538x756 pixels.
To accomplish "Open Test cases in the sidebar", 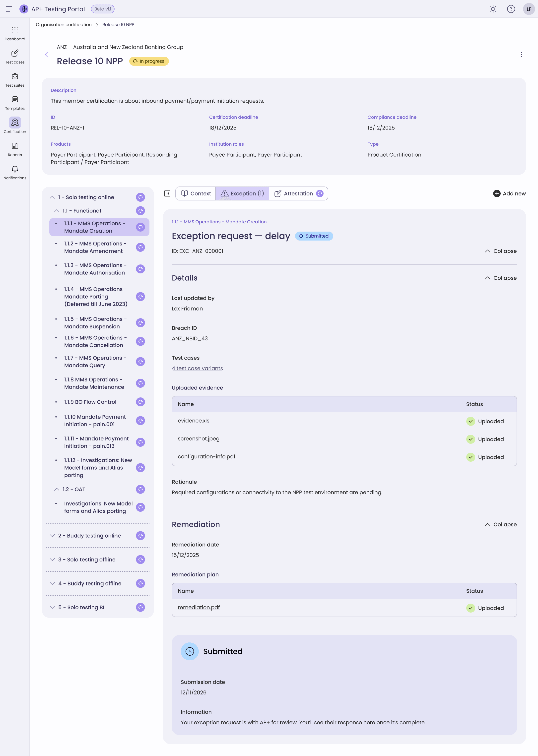I will (x=15, y=57).
